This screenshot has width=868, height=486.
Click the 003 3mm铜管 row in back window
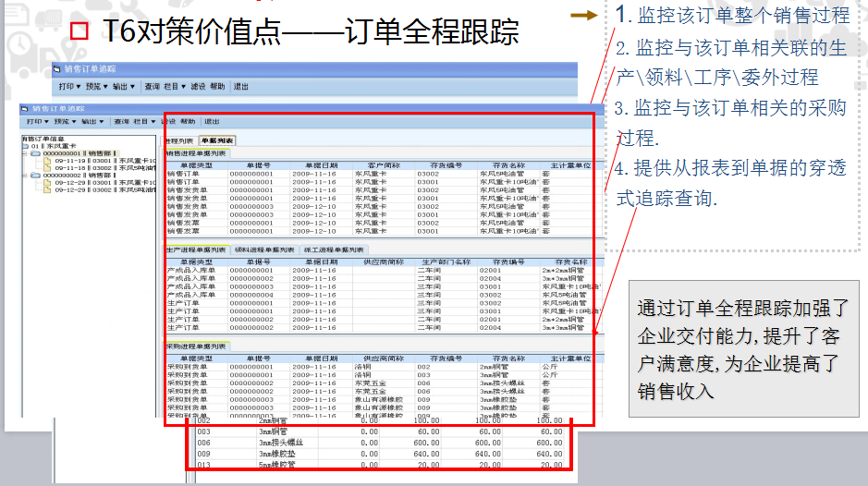(x=380, y=431)
